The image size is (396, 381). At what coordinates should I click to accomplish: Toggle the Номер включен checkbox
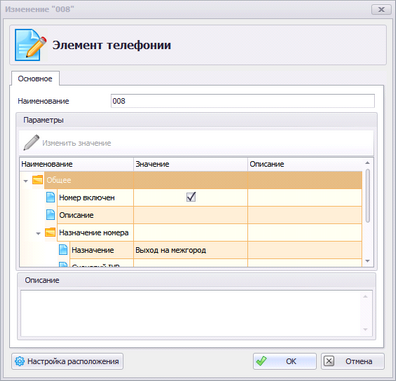[191, 197]
